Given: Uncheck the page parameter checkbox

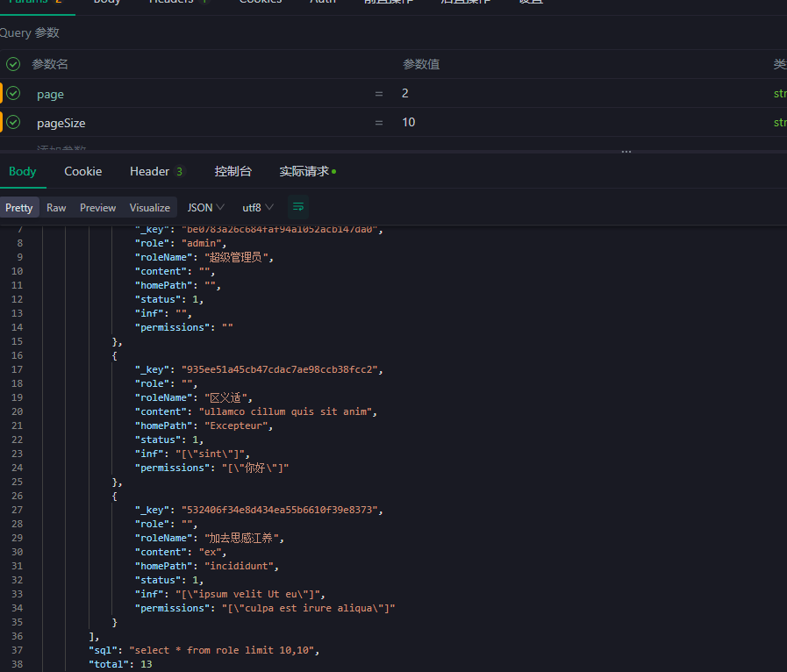Looking at the screenshot, I should pos(13,93).
